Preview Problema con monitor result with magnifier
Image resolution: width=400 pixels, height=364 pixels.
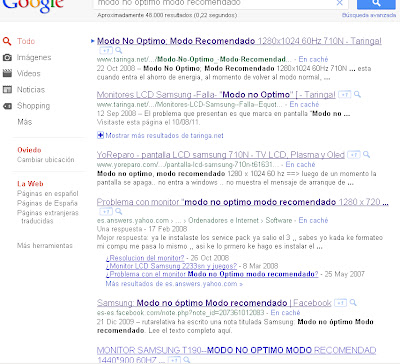coord(118,212)
